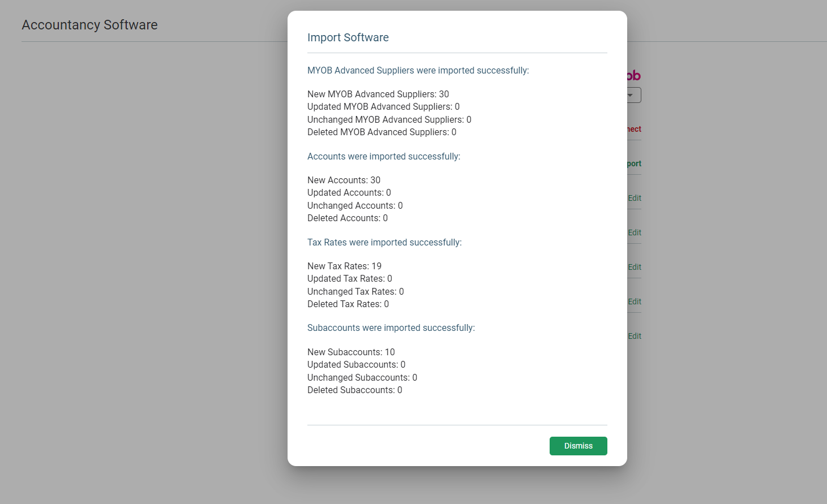The image size is (827, 504).
Task: Click 'Deleted MYOB Advanced Suppliers: 0' line
Action: (382, 132)
